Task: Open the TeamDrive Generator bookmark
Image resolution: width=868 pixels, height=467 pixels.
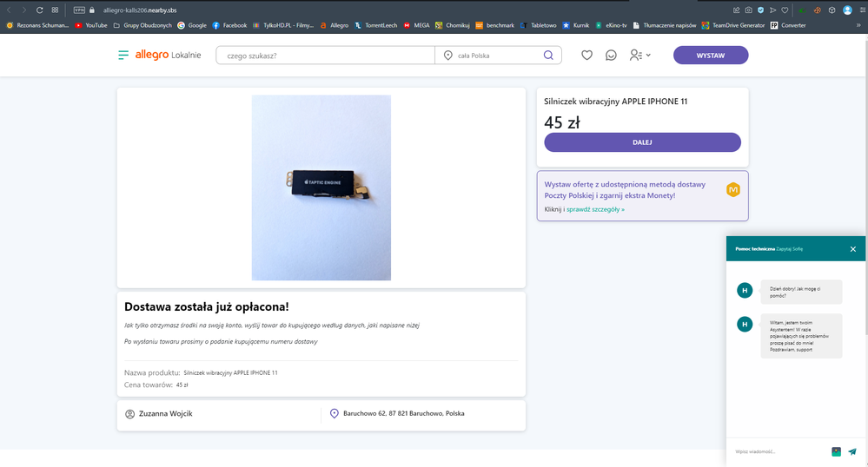Action: click(x=733, y=25)
